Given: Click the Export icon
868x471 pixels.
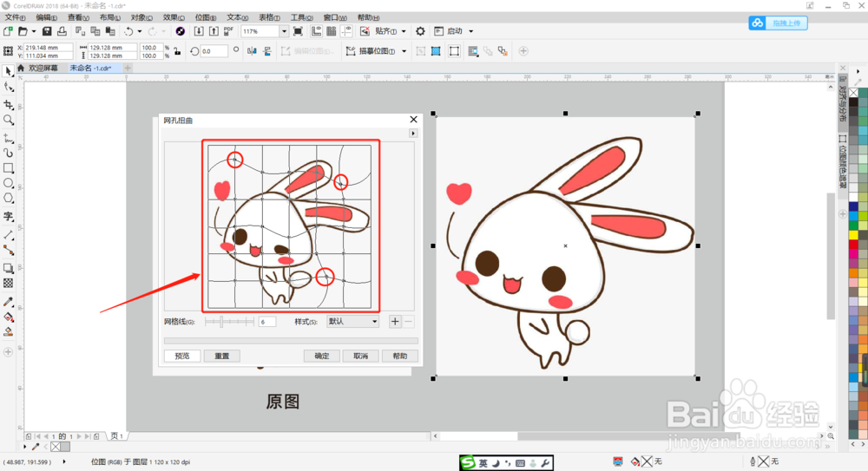Looking at the screenshot, I should pos(214,31).
